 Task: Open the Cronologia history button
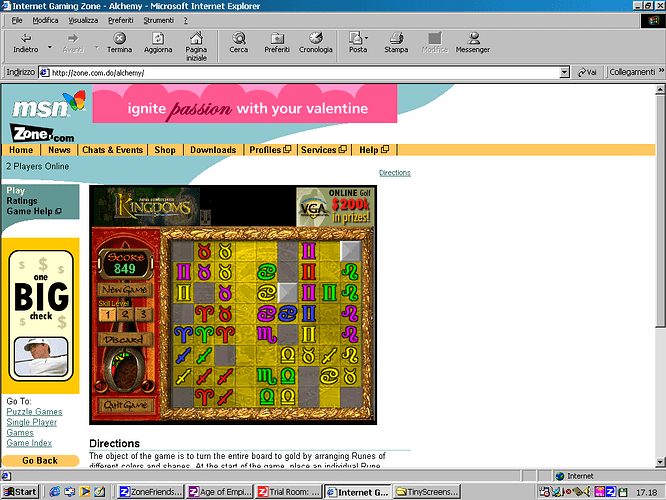[315, 43]
